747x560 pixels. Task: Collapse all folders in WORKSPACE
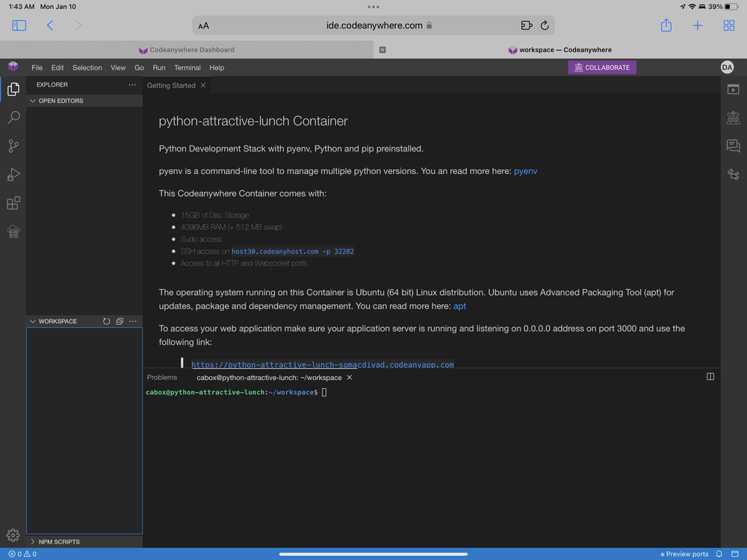click(x=120, y=321)
